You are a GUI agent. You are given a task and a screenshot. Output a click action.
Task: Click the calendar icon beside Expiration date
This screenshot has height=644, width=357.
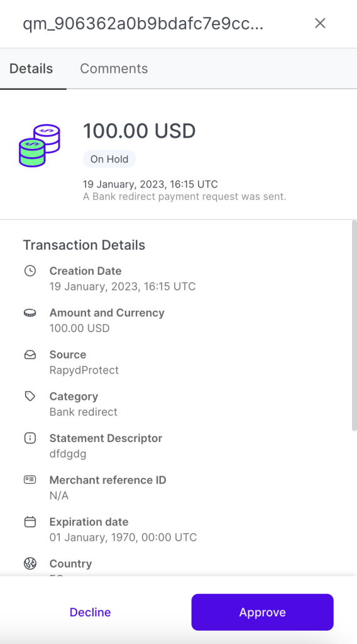(30, 522)
